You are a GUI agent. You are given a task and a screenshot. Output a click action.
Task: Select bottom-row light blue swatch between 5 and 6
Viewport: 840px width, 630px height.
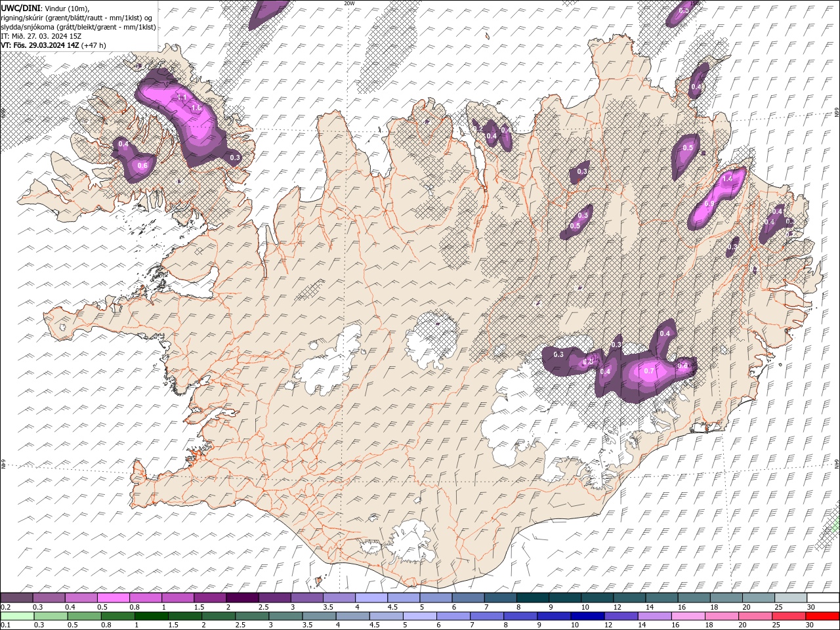click(420, 616)
